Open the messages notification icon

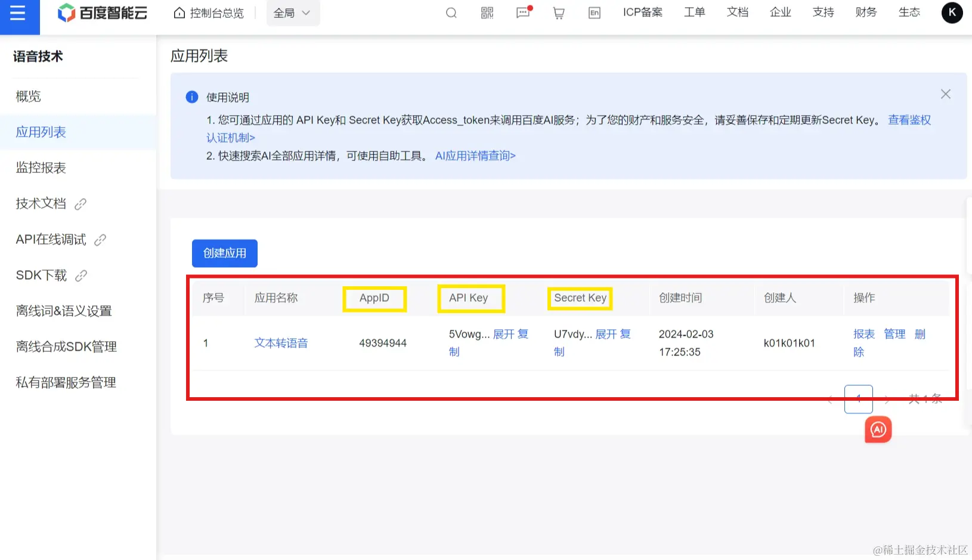pos(524,13)
